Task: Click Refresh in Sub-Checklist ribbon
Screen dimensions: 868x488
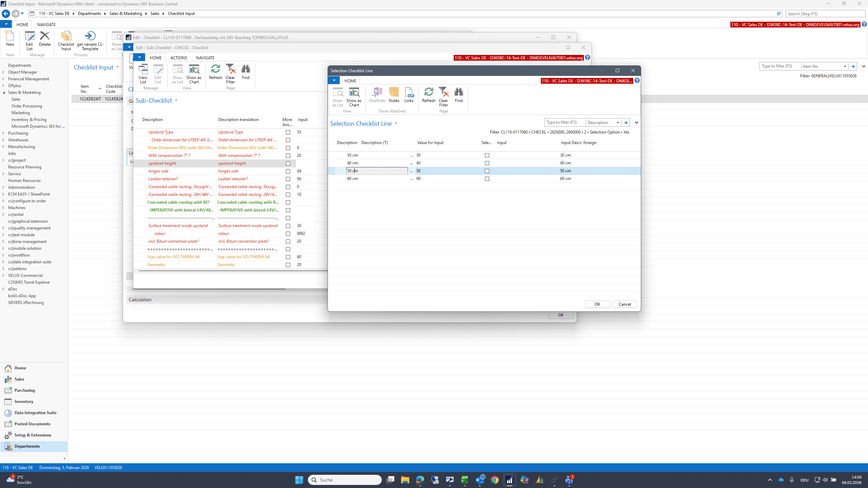Action: coord(216,72)
